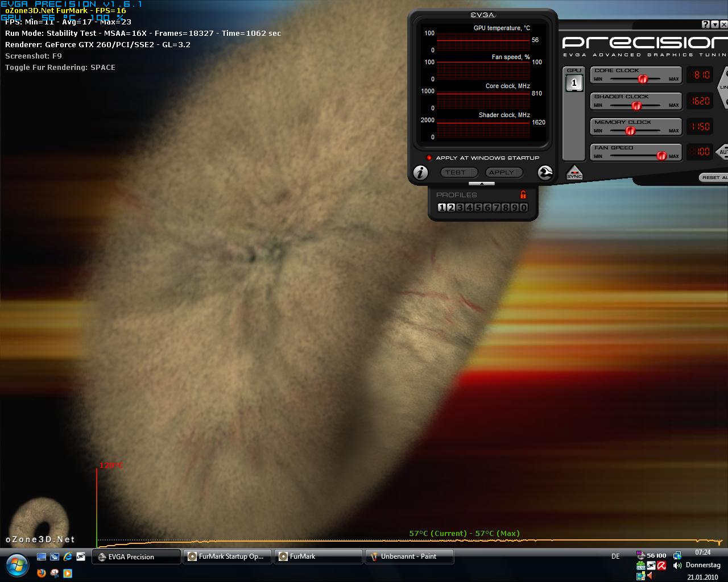
Task: Click Switch Between Windows quick launch icon
Action: coord(54,557)
